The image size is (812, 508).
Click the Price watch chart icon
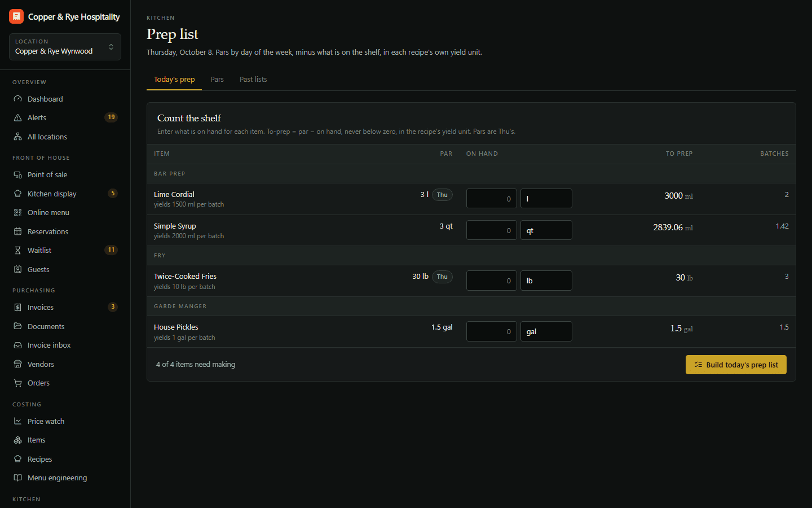tap(17, 421)
